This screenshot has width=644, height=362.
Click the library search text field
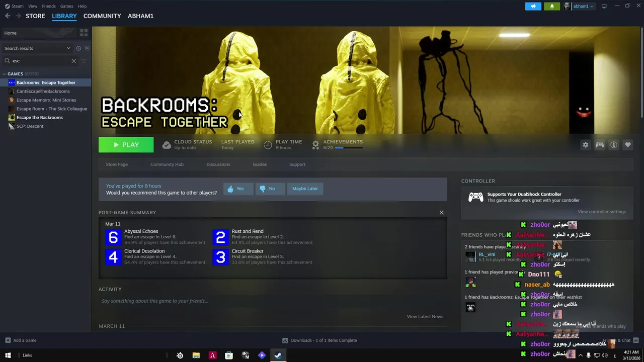[x=40, y=61]
